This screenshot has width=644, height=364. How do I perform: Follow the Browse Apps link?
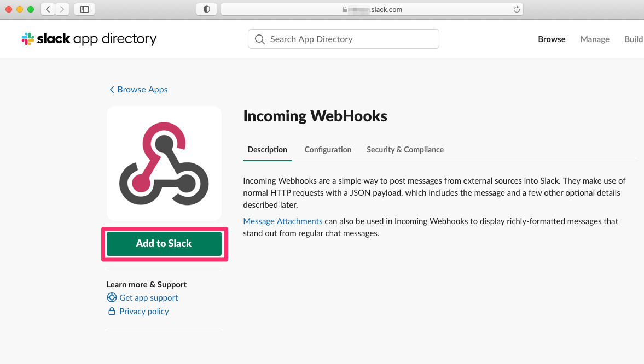pos(142,90)
